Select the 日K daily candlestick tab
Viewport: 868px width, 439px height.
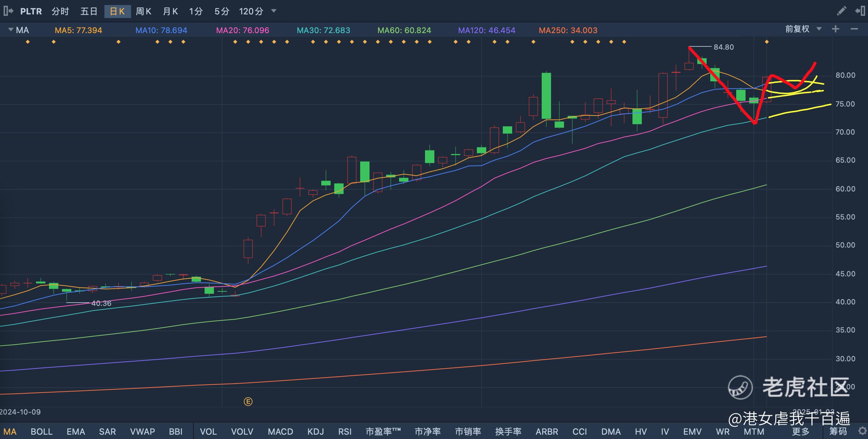coord(117,12)
